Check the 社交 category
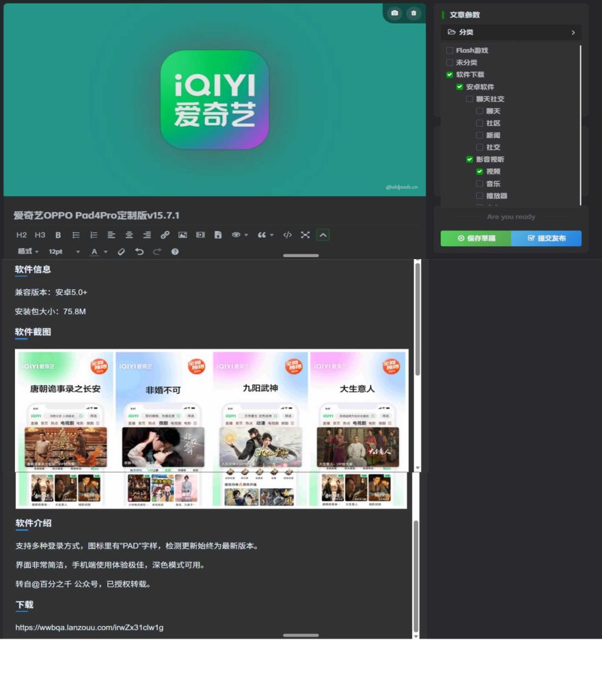This screenshot has width=602, height=700. 480,147
